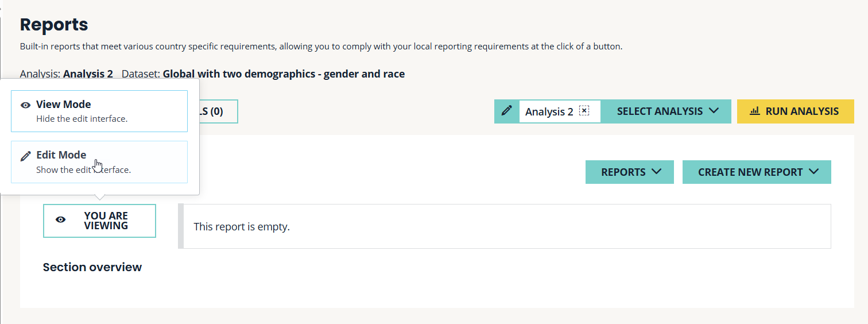Expand the Select Analysis chevron arrow

(714, 111)
